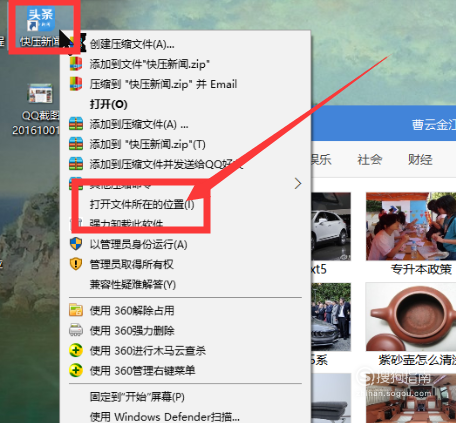This screenshot has height=423, width=456.
Task: Click the folder icon for 360解除占用
Action: click(x=76, y=310)
